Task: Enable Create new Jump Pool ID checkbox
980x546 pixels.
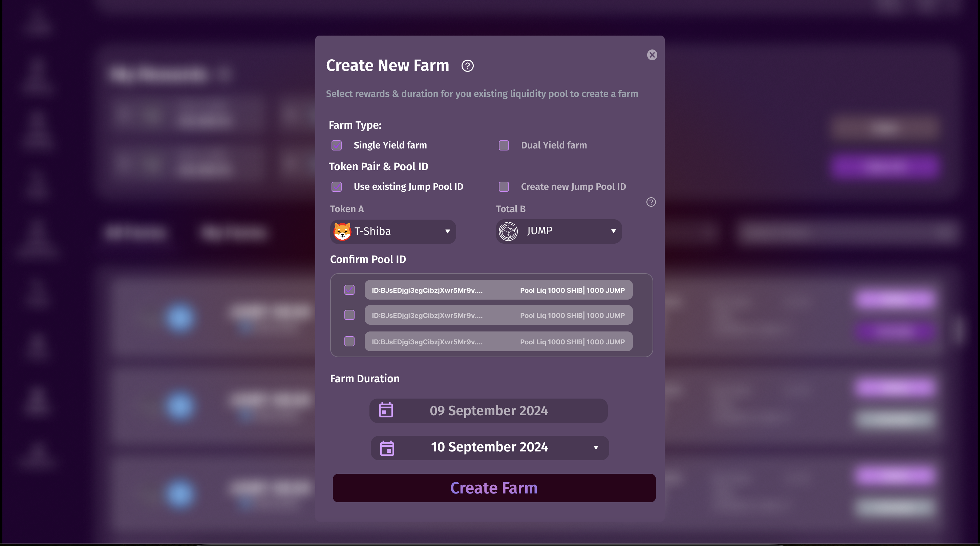Action: click(504, 186)
